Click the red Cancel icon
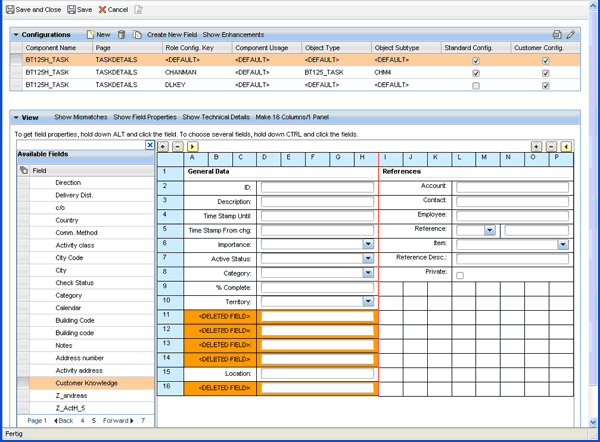Viewport: 600px width, 442px height. click(102, 9)
